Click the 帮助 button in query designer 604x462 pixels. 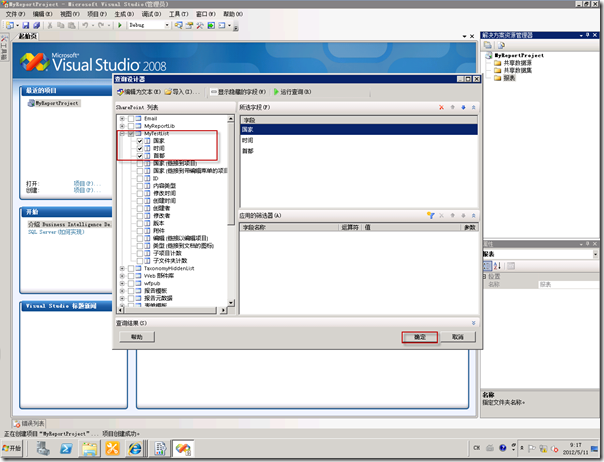(137, 337)
